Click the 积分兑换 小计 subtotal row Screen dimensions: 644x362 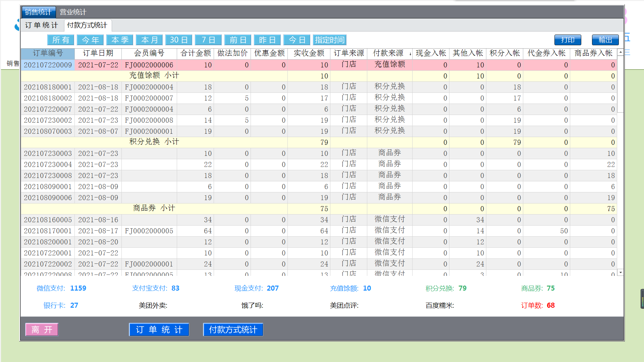pyautogui.click(x=319, y=142)
